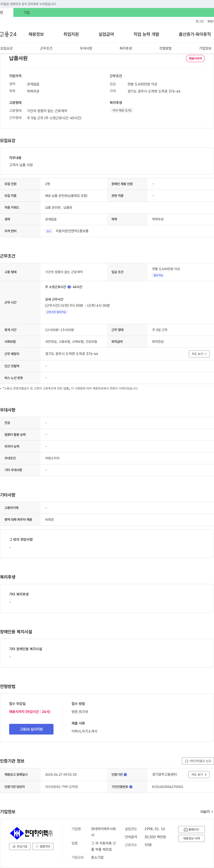Click the 차량소지자 preferred condition value

pos(52,458)
